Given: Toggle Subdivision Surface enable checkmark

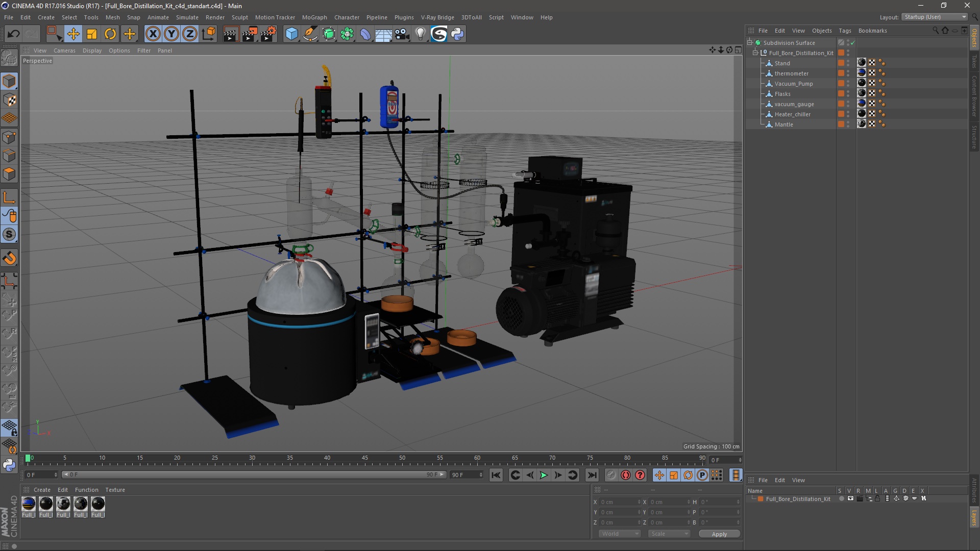Looking at the screenshot, I should (x=852, y=43).
